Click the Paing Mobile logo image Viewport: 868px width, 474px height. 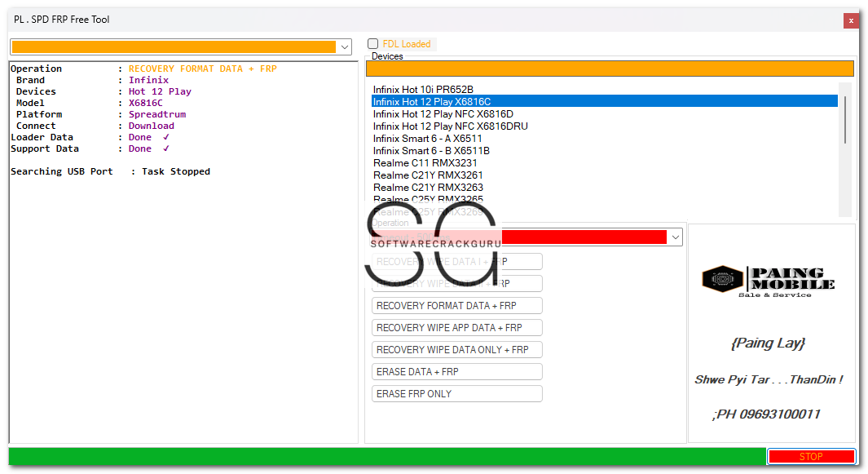pos(769,281)
